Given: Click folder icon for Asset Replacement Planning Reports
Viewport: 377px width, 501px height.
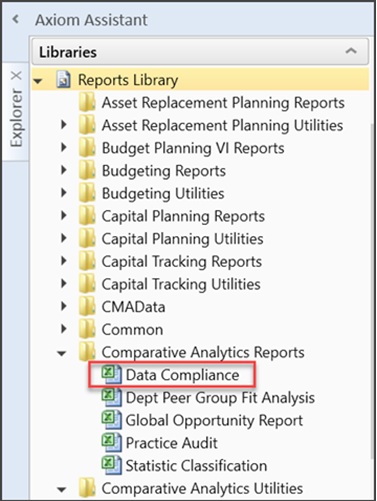Looking at the screenshot, I should click(x=87, y=102).
